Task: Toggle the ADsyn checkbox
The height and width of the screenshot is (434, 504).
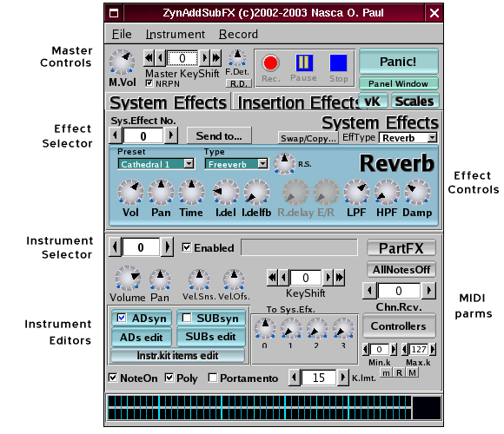Action: (x=121, y=318)
